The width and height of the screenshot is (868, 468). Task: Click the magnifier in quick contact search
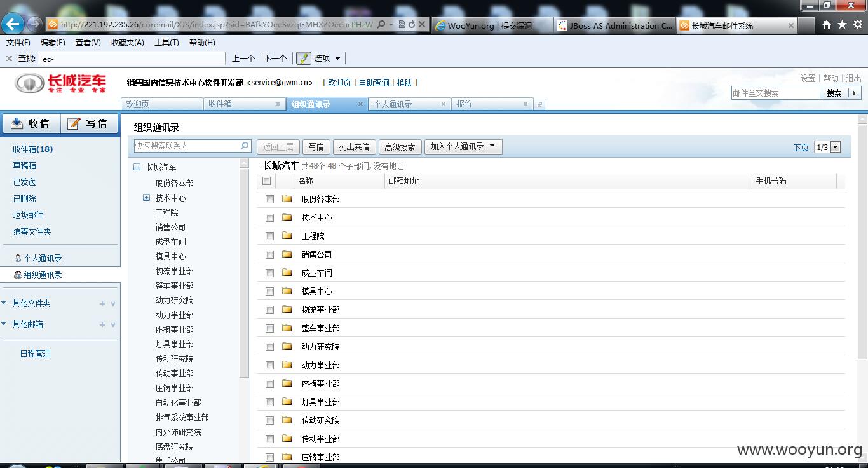click(x=245, y=146)
